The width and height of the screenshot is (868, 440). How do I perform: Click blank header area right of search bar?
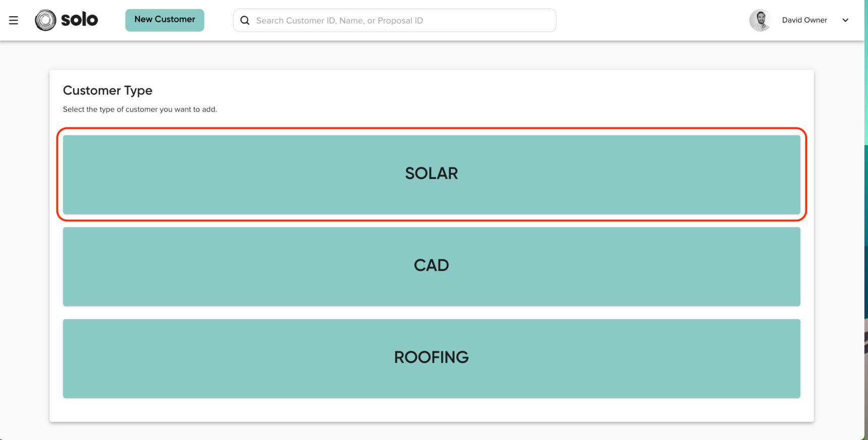click(651, 20)
